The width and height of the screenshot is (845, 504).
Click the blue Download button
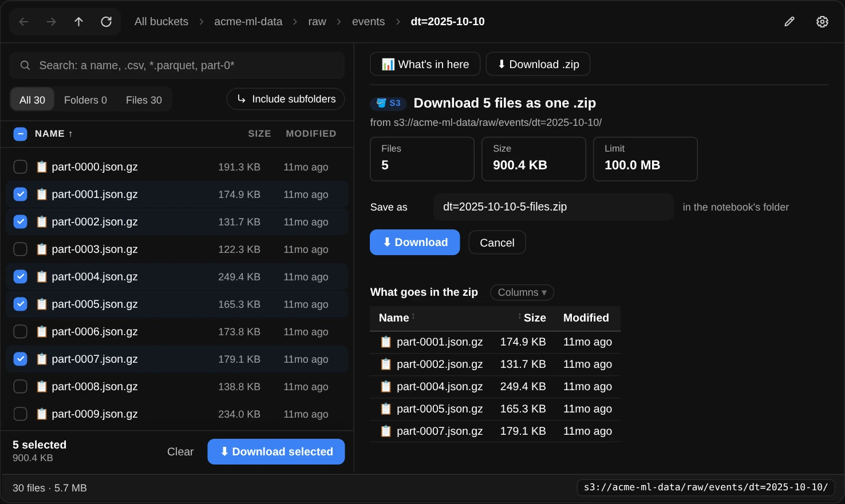415,243
